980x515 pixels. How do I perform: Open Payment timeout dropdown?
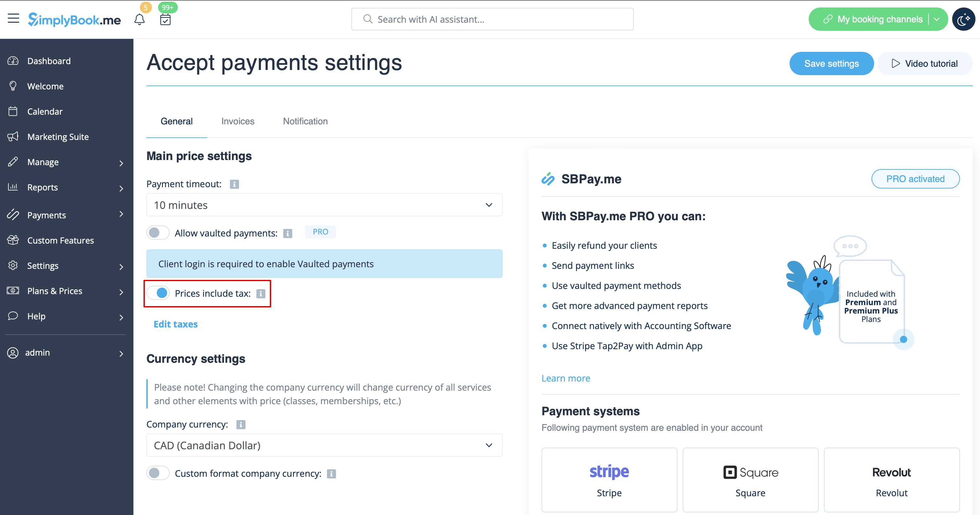pos(324,205)
